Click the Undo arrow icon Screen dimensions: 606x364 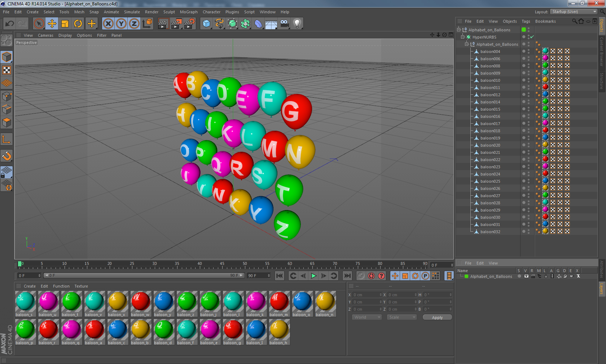[10, 24]
